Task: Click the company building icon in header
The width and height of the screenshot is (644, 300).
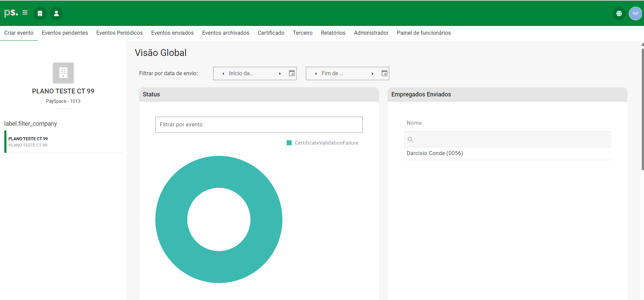Action: point(40,13)
